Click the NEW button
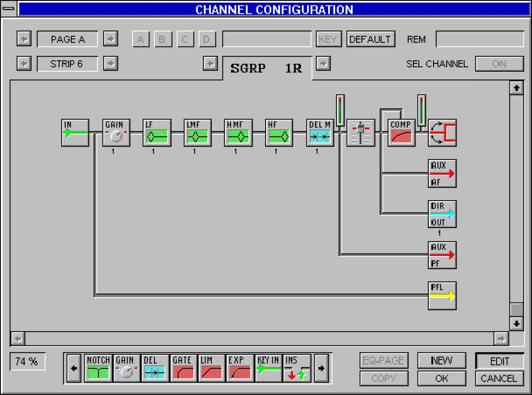The image size is (532, 395). point(442,361)
